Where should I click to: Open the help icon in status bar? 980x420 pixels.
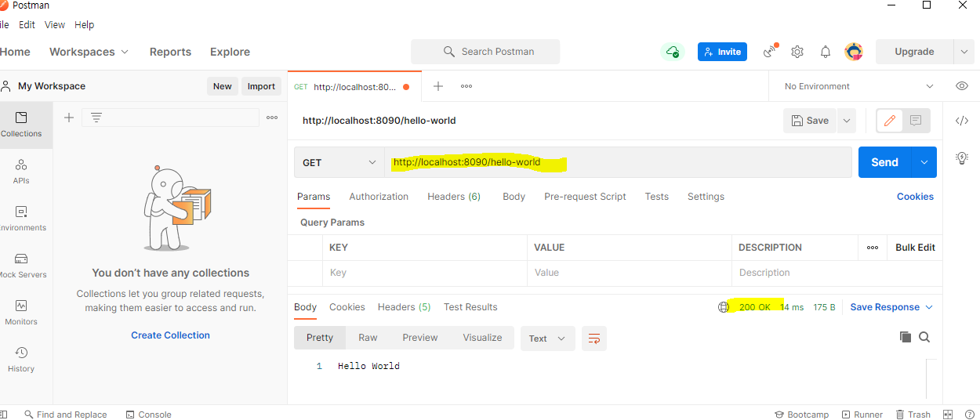970,415
